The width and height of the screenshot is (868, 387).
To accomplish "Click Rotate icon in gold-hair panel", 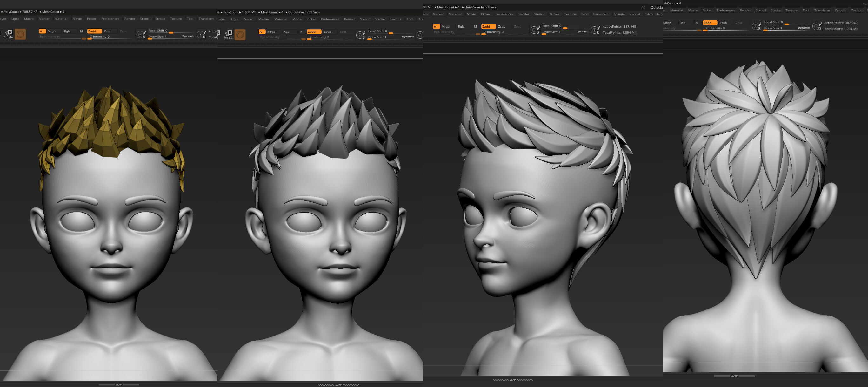I will click(x=9, y=34).
